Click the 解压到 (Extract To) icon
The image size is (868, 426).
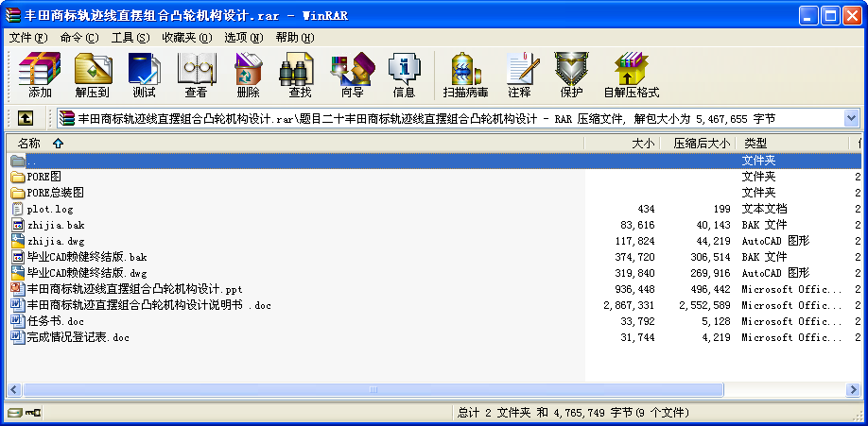93,76
